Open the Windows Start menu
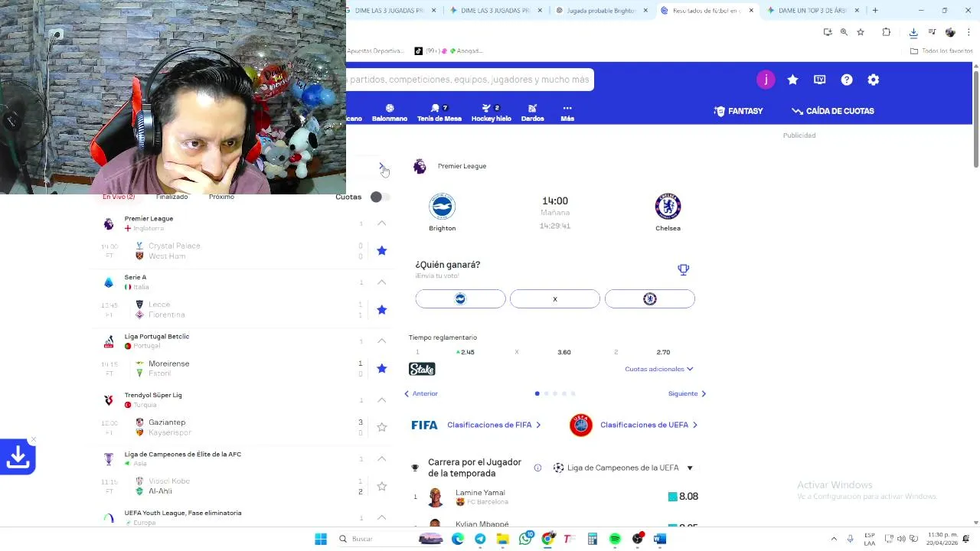Image resolution: width=980 pixels, height=551 pixels. (x=321, y=539)
